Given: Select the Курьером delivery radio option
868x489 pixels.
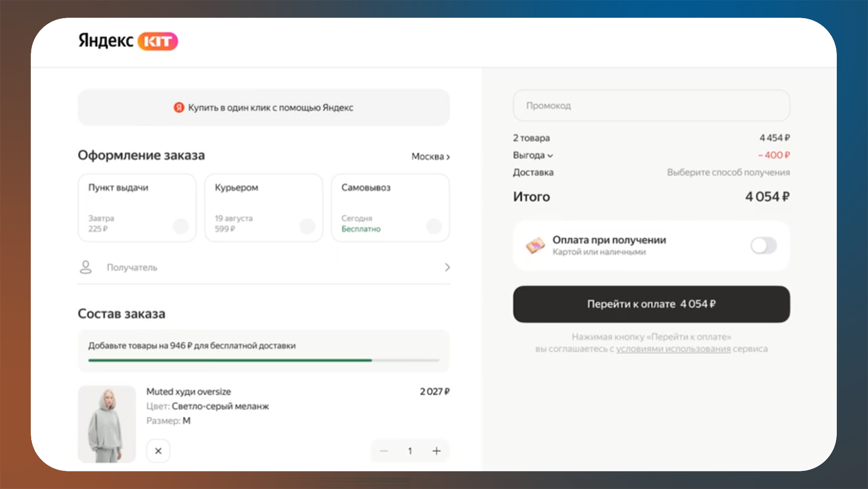Looking at the screenshot, I should pos(307,227).
